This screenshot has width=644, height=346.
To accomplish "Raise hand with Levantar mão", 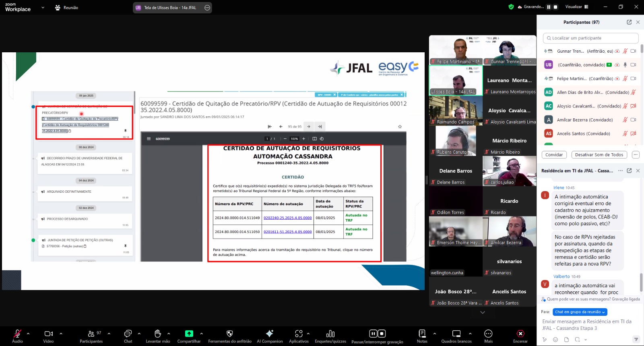I will point(158,336).
